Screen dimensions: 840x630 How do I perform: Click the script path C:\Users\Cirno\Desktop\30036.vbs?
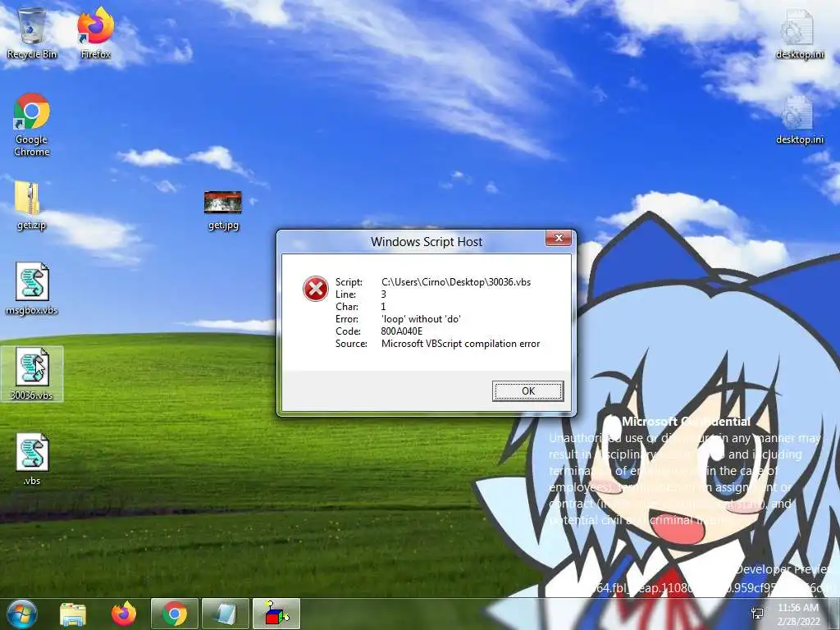(x=456, y=282)
